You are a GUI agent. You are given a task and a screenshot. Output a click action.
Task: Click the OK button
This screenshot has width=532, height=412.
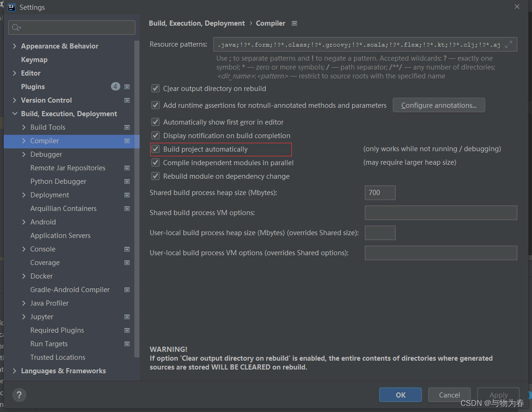[x=400, y=394]
